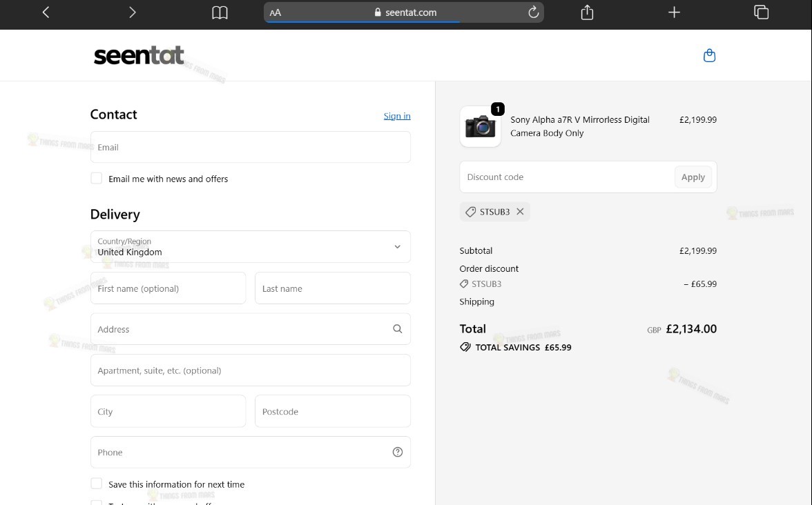Image resolution: width=812 pixels, height=505 pixels.
Task: Click the seentat.com address bar
Action: (x=404, y=12)
